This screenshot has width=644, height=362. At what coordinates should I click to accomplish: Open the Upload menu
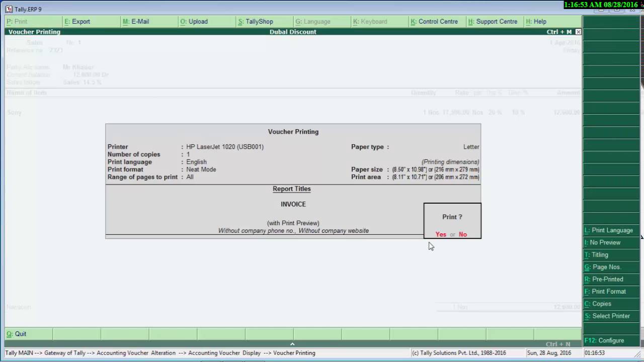[207, 22]
